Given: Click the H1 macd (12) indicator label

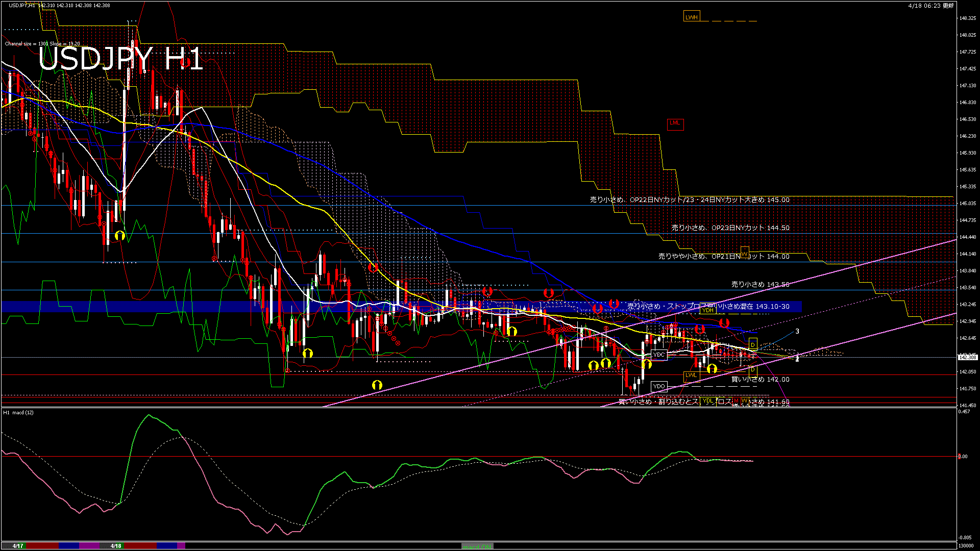Looking at the screenshot, I should (18, 412).
